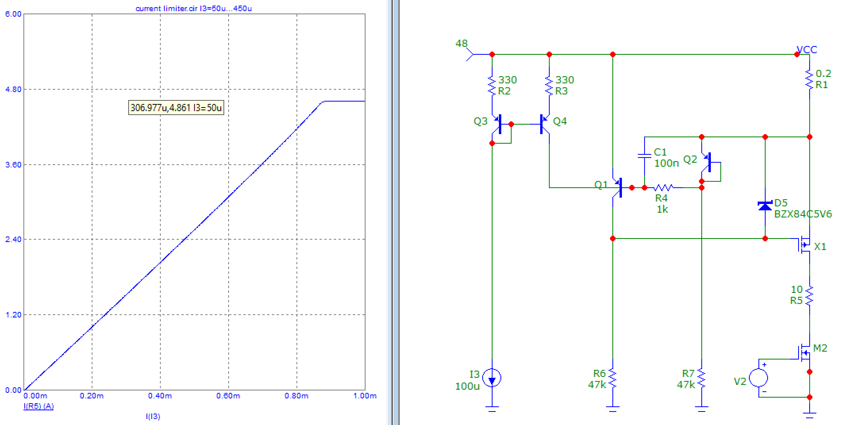Click the I(I3) x-axis label

click(153, 416)
